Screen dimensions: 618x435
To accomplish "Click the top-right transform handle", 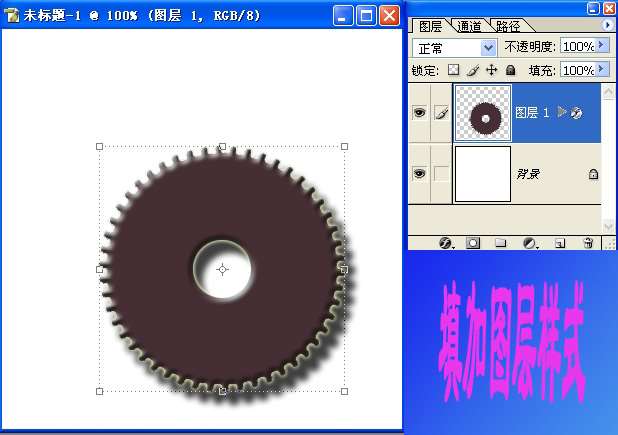I will 344,147.
